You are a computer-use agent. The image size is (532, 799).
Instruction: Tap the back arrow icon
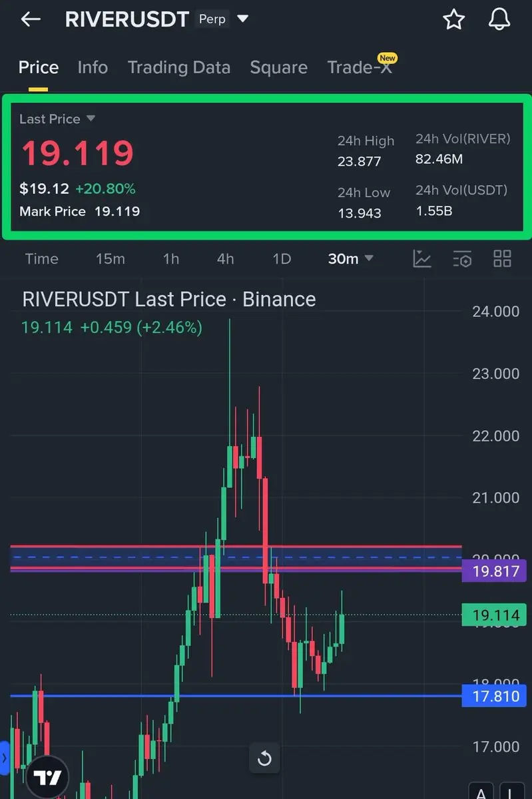(31, 20)
